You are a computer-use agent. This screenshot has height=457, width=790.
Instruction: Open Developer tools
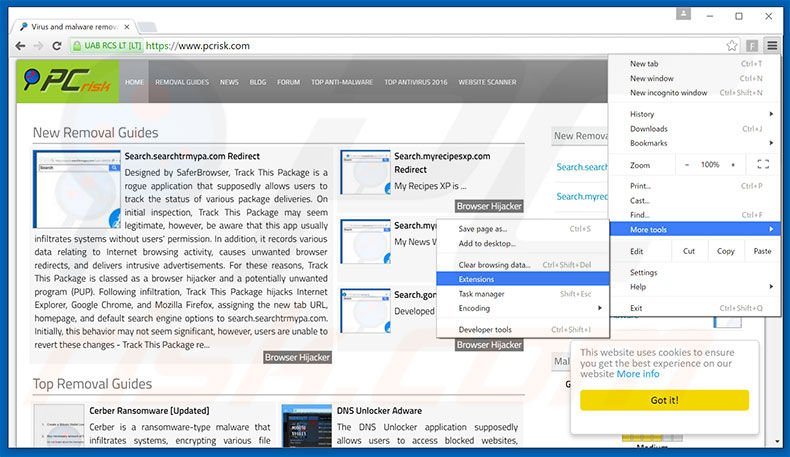[x=523, y=330]
